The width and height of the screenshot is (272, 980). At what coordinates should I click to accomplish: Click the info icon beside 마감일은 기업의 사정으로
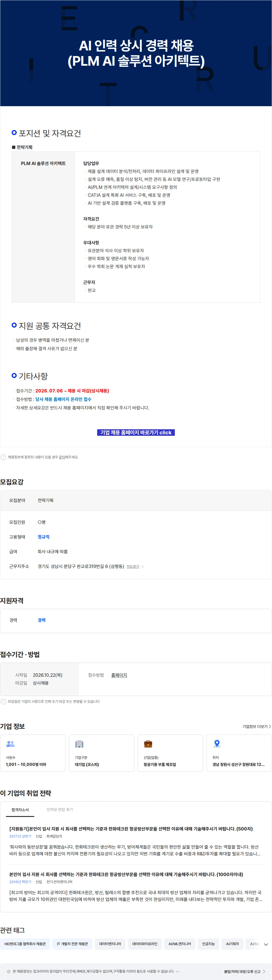[x=3, y=701]
